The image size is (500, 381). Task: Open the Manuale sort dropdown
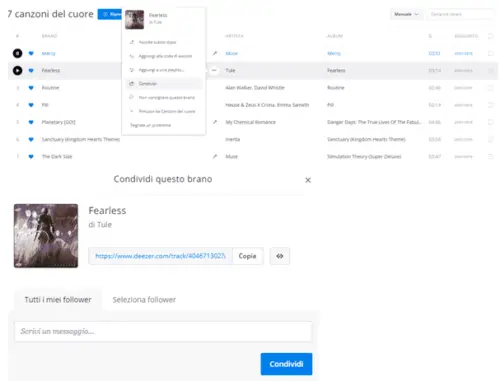[406, 14]
